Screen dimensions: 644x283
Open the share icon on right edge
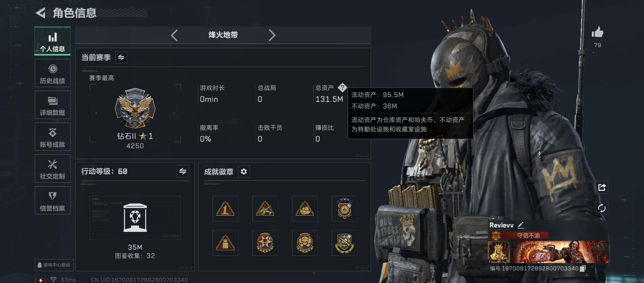tap(602, 187)
